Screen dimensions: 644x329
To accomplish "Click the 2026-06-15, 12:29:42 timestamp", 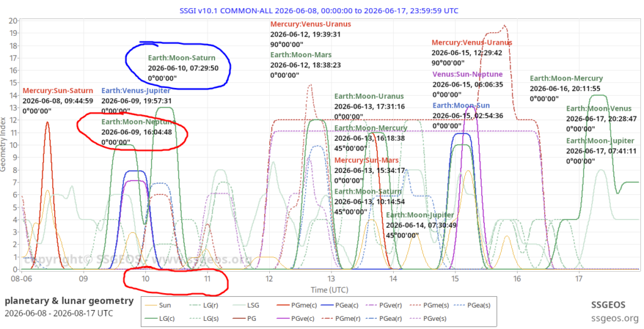I will [468, 53].
